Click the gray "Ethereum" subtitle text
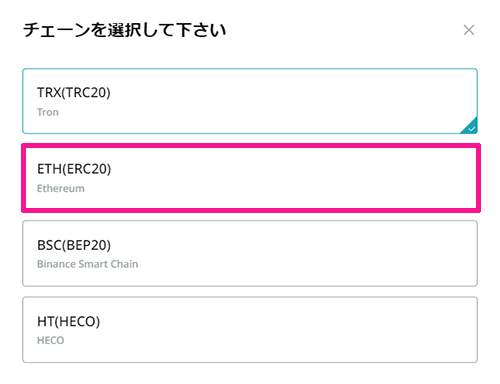 61,188
